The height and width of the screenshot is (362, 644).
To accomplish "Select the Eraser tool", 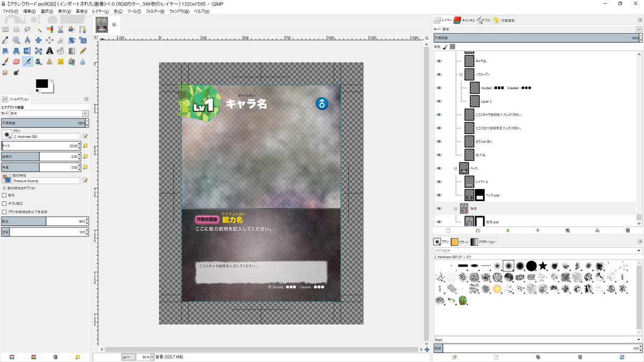I will pos(16,62).
